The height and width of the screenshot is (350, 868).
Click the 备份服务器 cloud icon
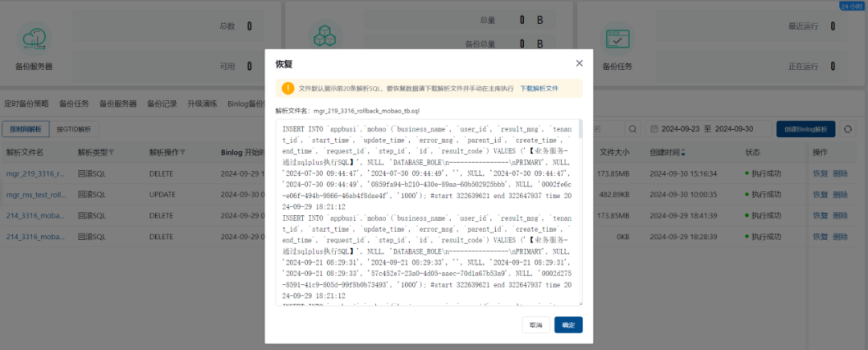[35, 39]
